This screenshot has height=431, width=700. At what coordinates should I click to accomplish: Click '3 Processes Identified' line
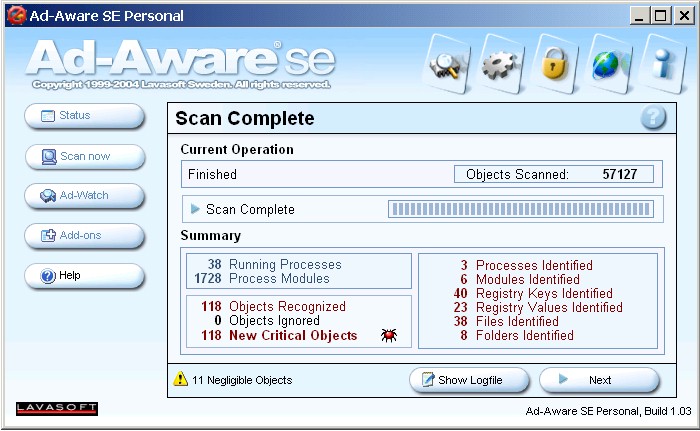526,265
